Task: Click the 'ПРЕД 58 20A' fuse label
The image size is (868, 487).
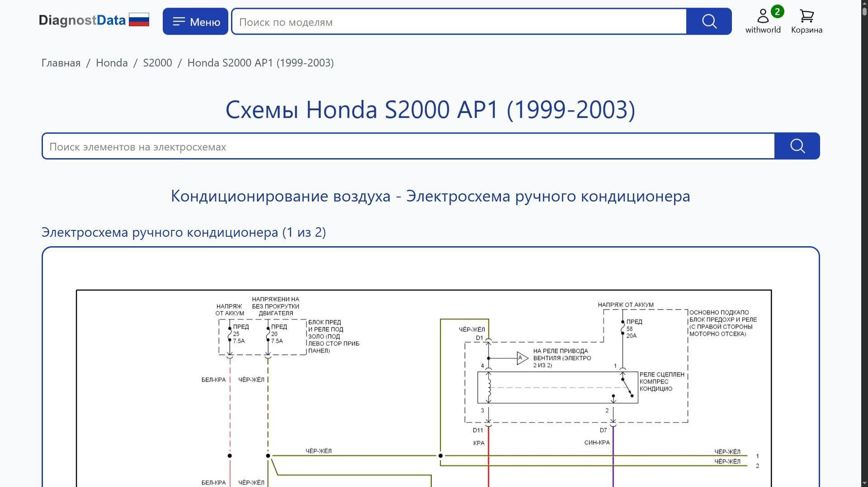Action: (634, 328)
